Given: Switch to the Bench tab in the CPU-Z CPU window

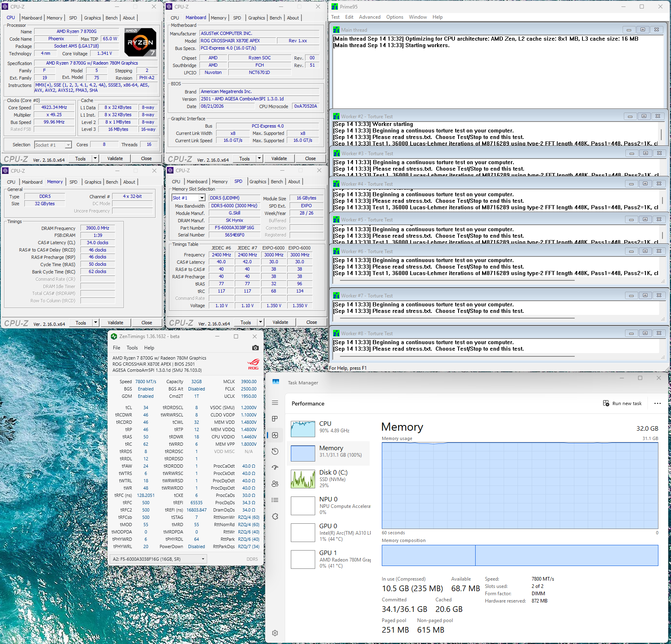Looking at the screenshot, I should [112, 18].
